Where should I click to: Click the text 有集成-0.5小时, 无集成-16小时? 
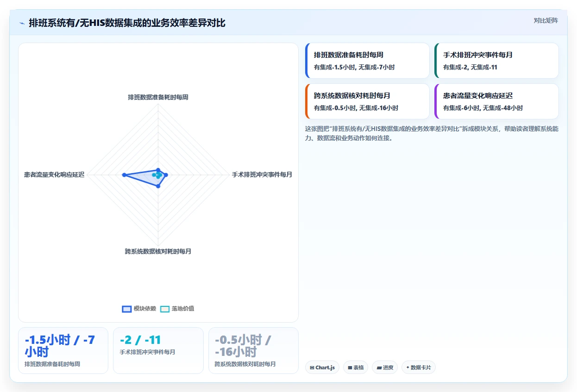coord(356,108)
